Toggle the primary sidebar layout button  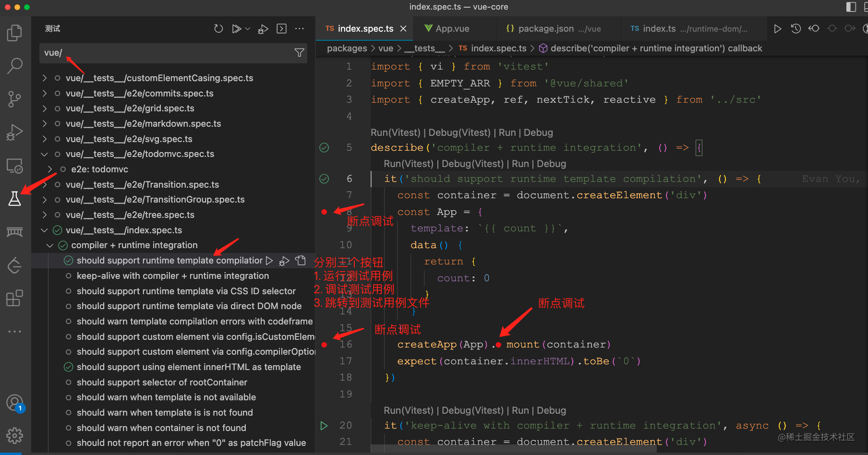point(851,7)
